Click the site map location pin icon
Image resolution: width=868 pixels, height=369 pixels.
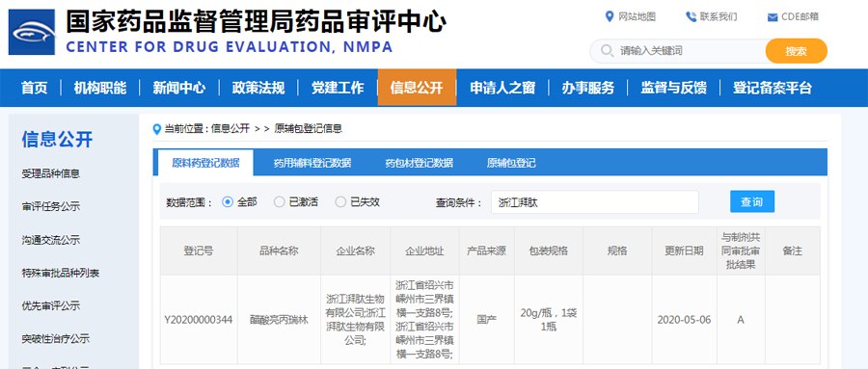tap(610, 16)
